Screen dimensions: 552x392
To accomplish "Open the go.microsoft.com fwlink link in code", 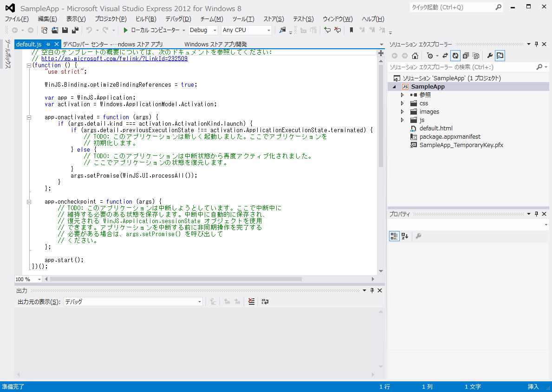I will coord(114,58).
